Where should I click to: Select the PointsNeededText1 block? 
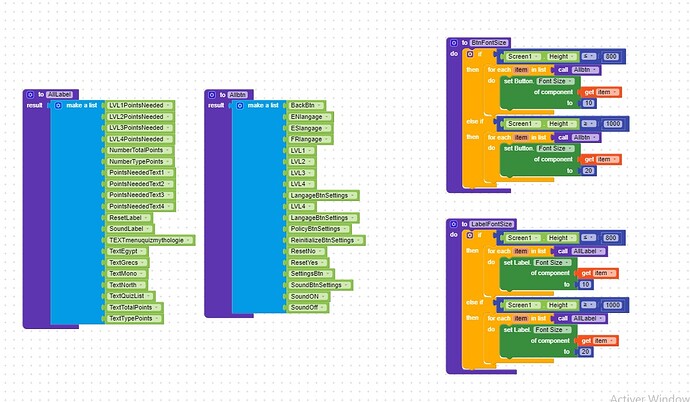point(140,172)
